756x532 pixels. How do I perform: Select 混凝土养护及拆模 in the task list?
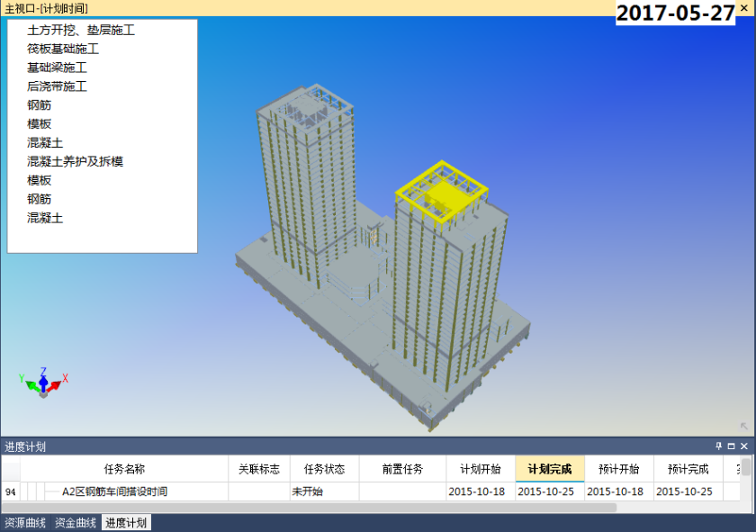click(75, 161)
